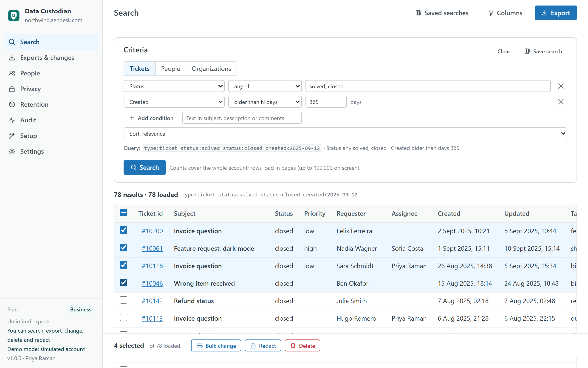Click the Privacy lock icon

pyautogui.click(x=12, y=89)
